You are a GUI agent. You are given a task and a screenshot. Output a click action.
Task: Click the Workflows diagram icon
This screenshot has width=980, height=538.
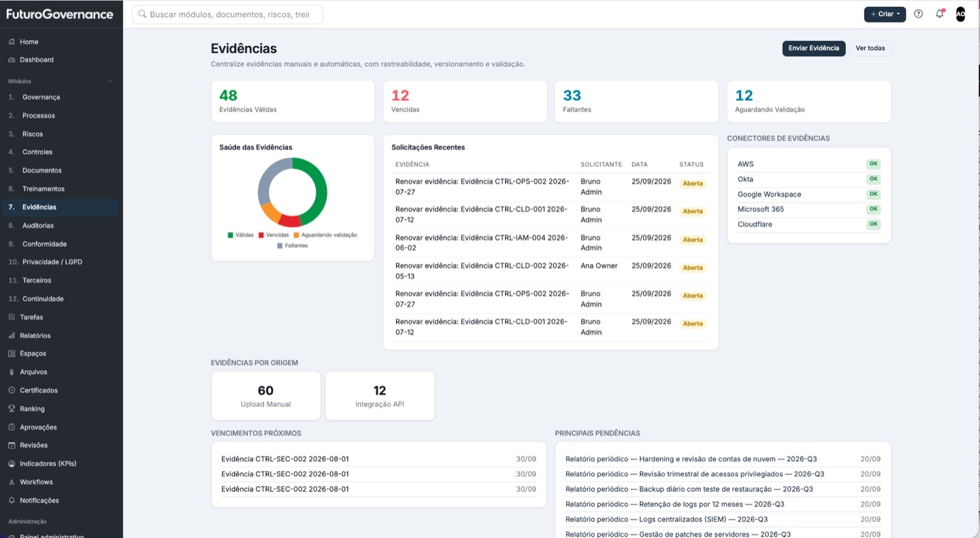12,482
